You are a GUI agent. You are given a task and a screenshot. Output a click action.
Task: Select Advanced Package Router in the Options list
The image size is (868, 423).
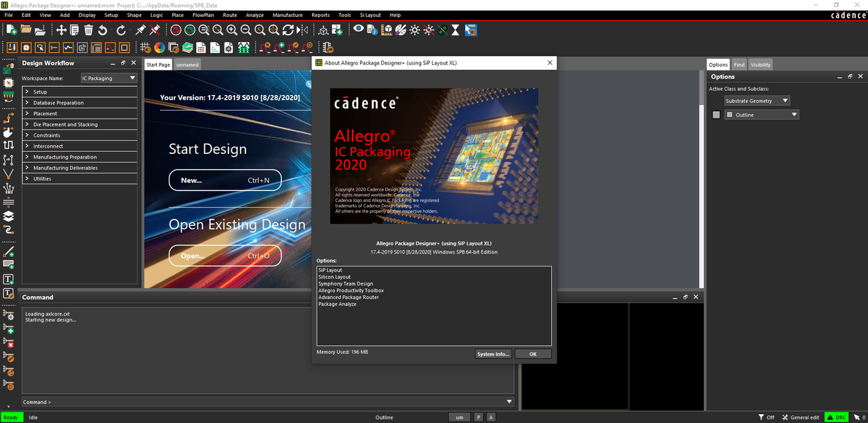[x=349, y=298]
